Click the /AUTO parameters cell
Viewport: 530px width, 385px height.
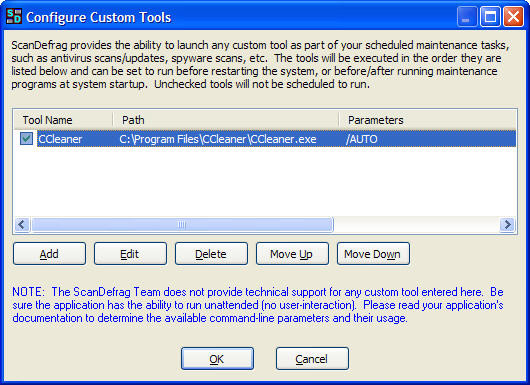coord(361,139)
